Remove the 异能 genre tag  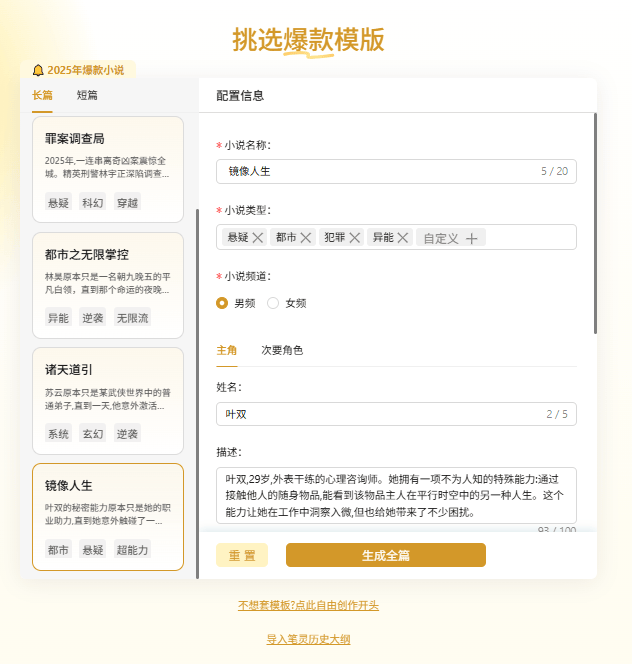click(x=403, y=238)
